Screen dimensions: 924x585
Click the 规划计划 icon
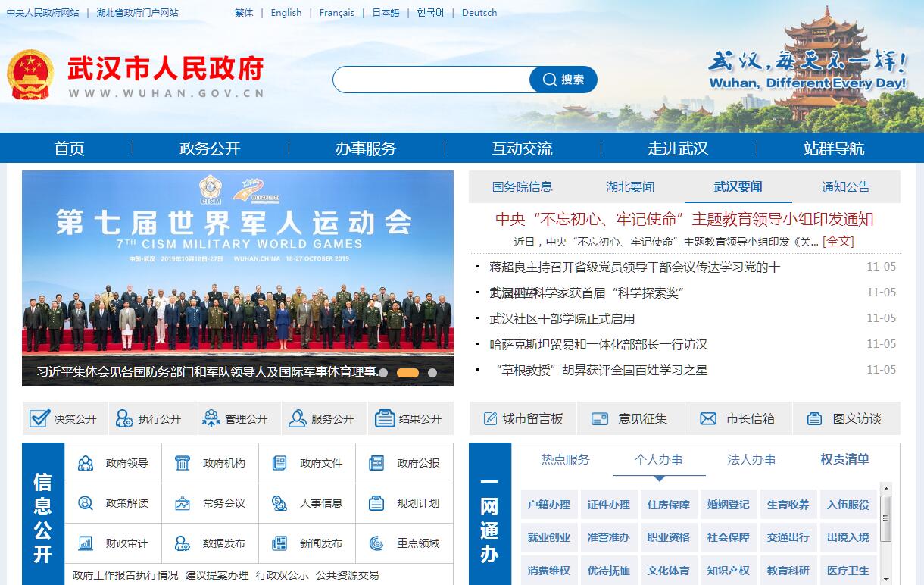tap(376, 503)
